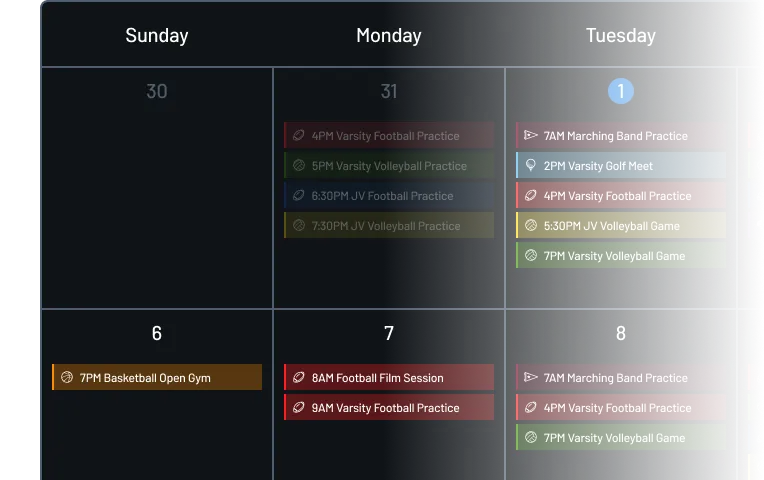Screen dimensions: 764x480
Task: Open the 9AM Varsity Football Practice event
Action: pos(389,407)
